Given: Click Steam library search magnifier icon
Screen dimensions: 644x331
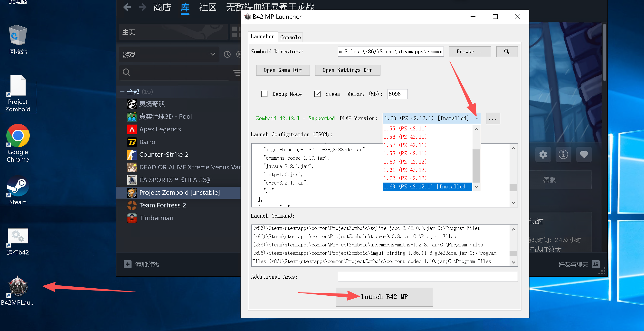Looking at the screenshot, I should (126, 73).
